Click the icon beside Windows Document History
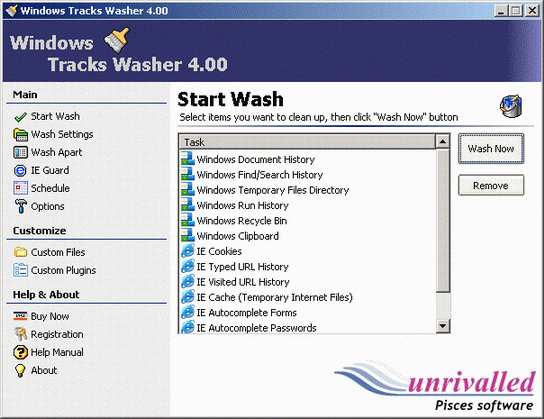Image resolution: width=544 pixels, height=419 pixels. coord(188,159)
